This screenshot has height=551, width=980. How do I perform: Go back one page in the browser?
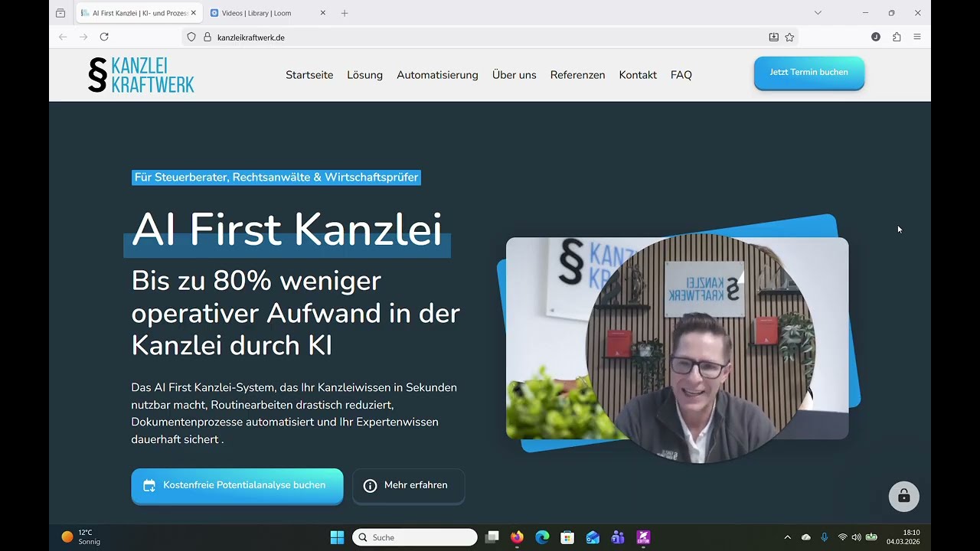pyautogui.click(x=63, y=37)
